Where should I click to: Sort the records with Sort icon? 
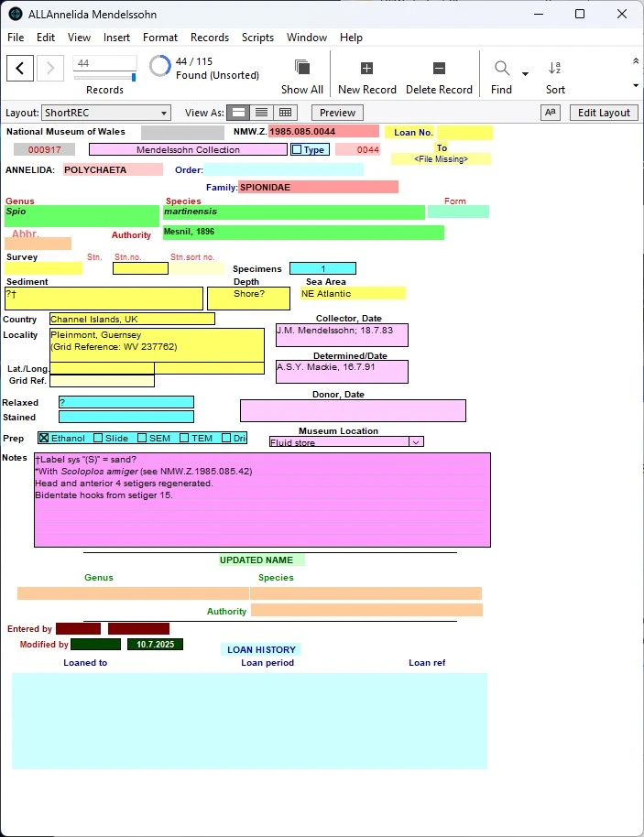(555, 68)
